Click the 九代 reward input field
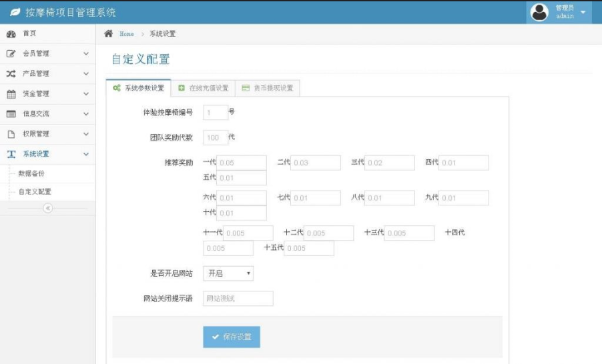The image size is (606, 364). [x=464, y=197]
